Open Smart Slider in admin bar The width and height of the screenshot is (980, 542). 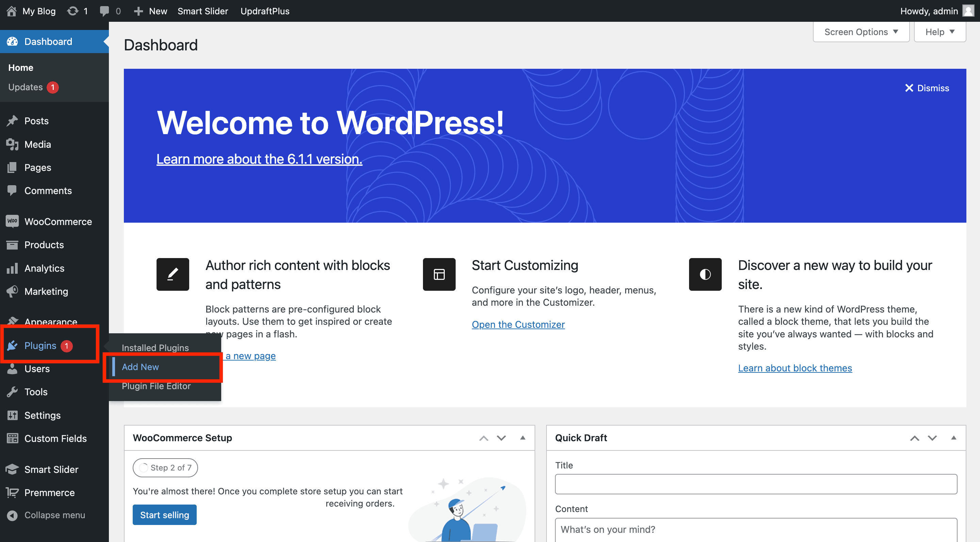203,11
